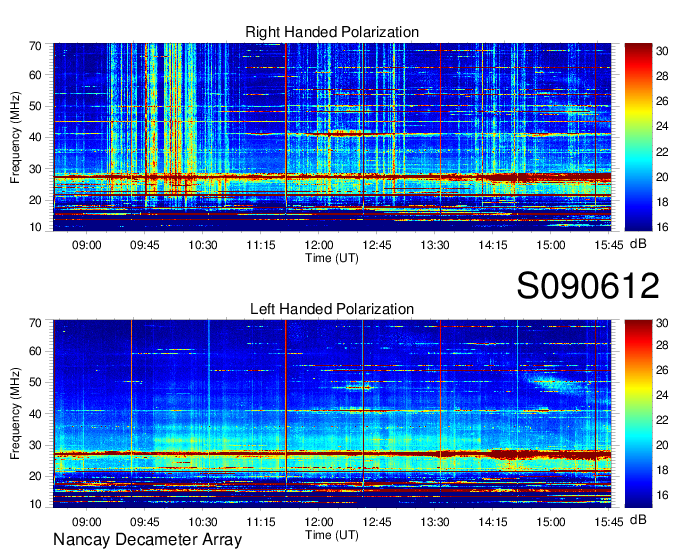Click the 14:15 time tick on Right Handed plot
Viewport: 680px width, 552px height.
(x=493, y=245)
